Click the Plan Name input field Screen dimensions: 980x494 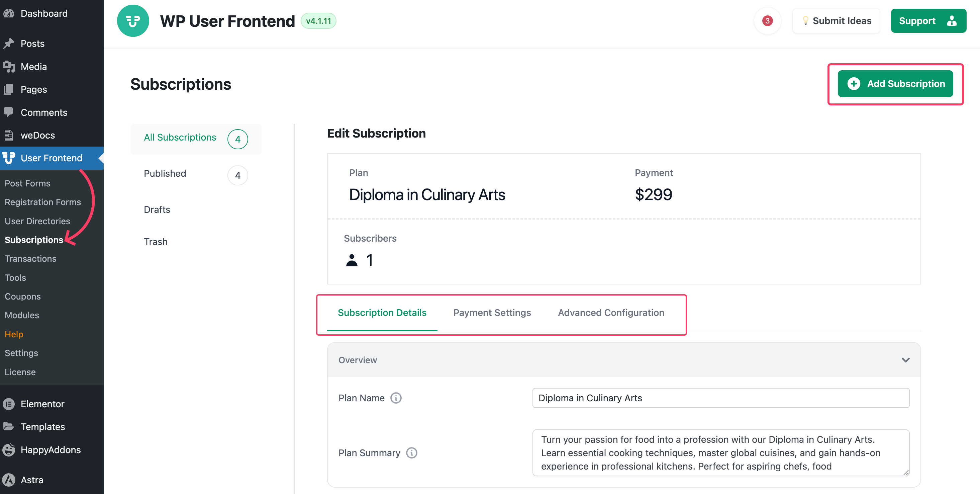(720, 398)
